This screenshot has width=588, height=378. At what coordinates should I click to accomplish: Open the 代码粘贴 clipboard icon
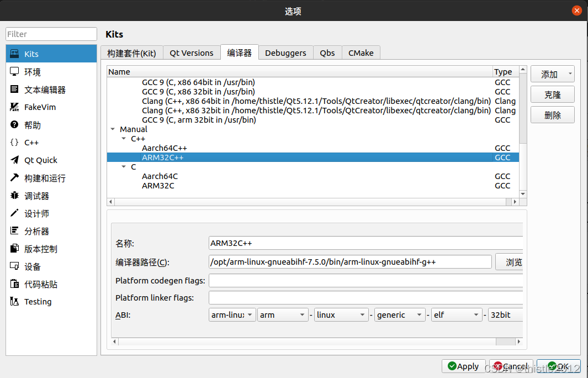pos(14,284)
